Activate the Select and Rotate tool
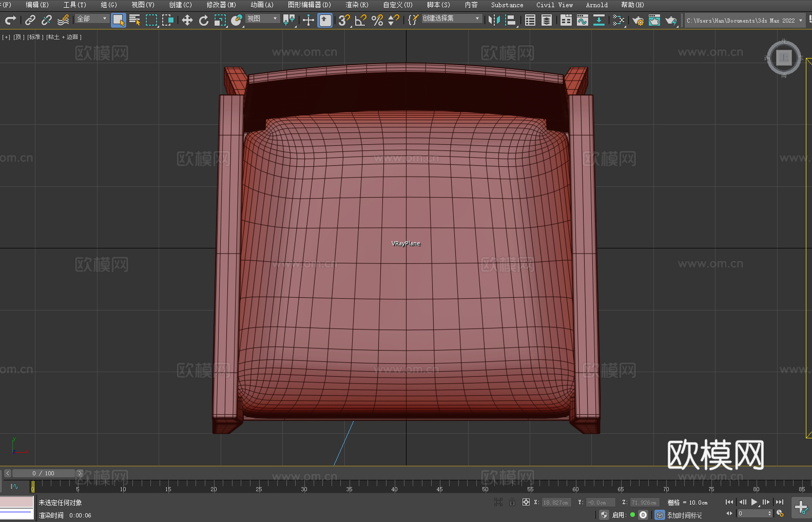This screenshot has height=522, width=812. tap(204, 20)
